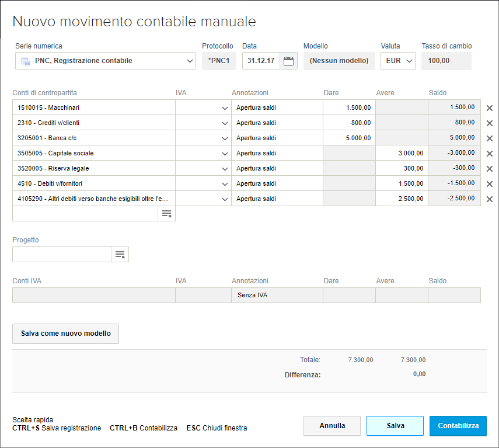Click the Contabilizza button
The width and height of the screenshot is (499, 448).
[458, 426]
